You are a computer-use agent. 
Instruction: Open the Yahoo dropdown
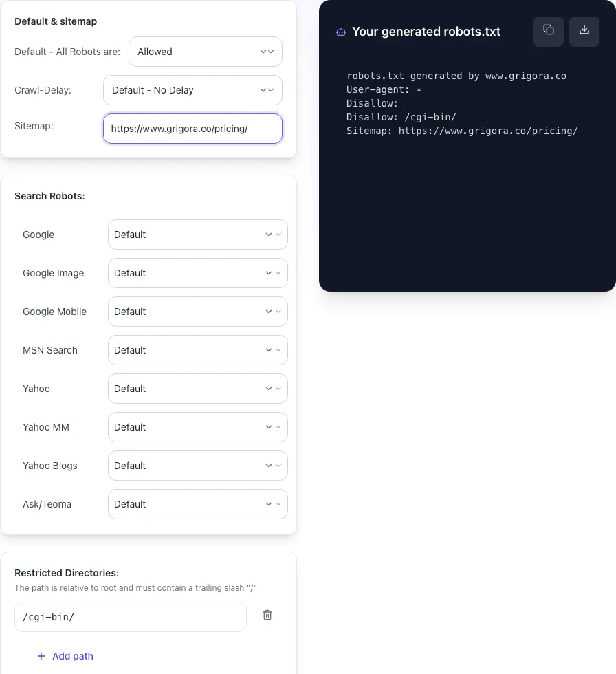[x=197, y=389]
